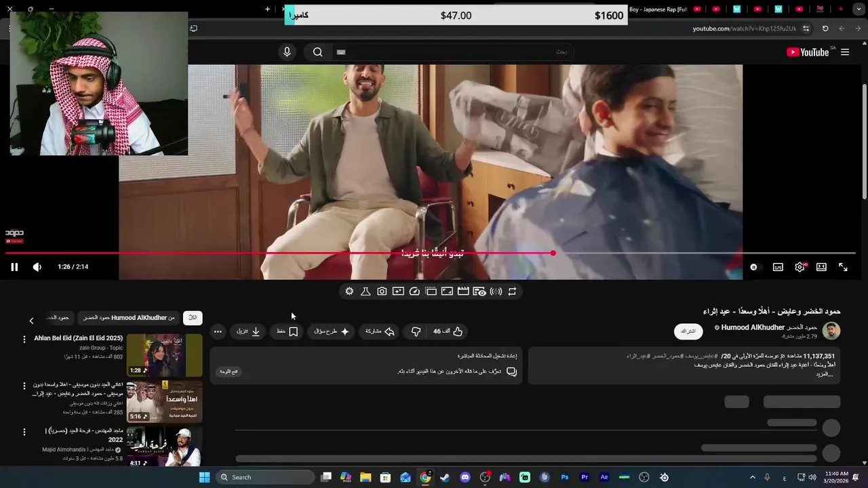The image size is (868, 488).
Task: Open the YouTube hamburger guide menu
Action: coord(845,52)
